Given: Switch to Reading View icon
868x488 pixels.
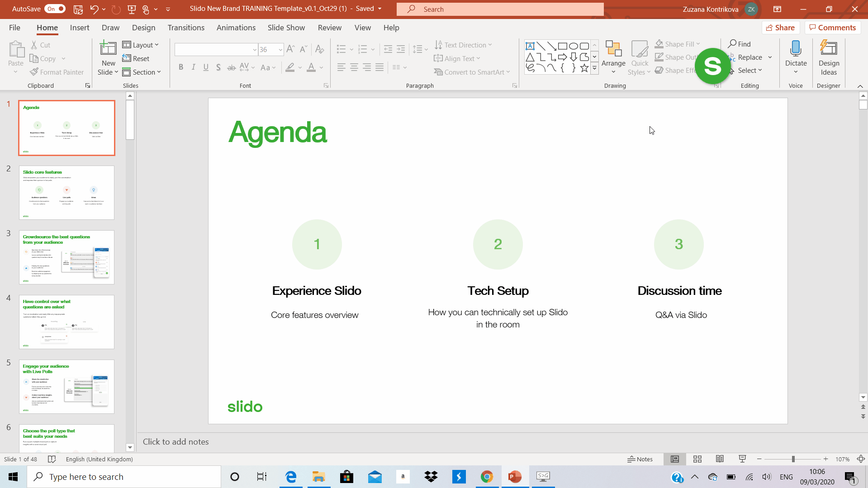Looking at the screenshot, I should (x=720, y=459).
